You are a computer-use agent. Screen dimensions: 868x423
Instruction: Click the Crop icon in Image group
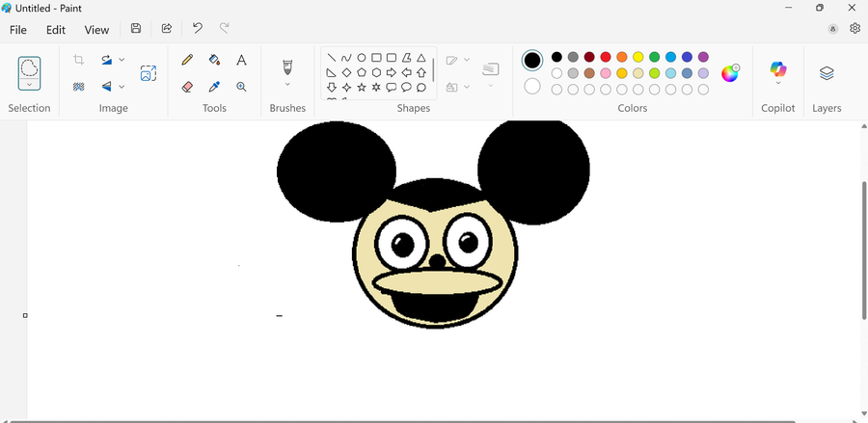click(x=79, y=60)
